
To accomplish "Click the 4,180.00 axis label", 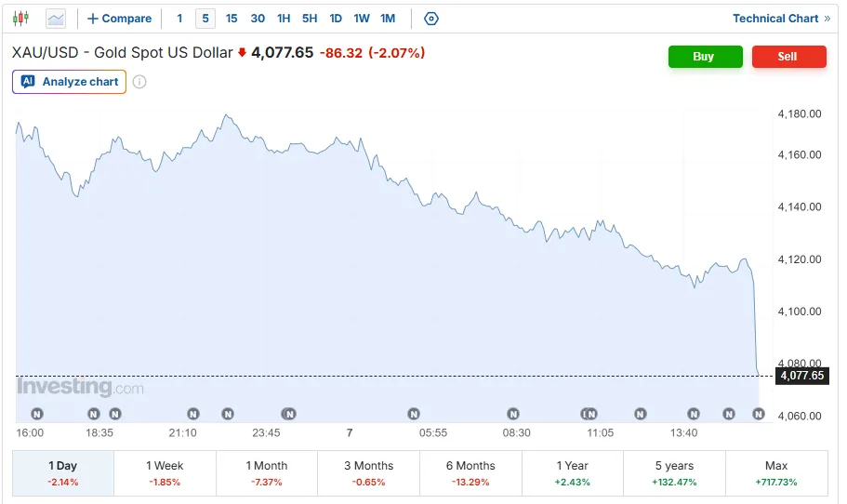I will (x=800, y=114).
